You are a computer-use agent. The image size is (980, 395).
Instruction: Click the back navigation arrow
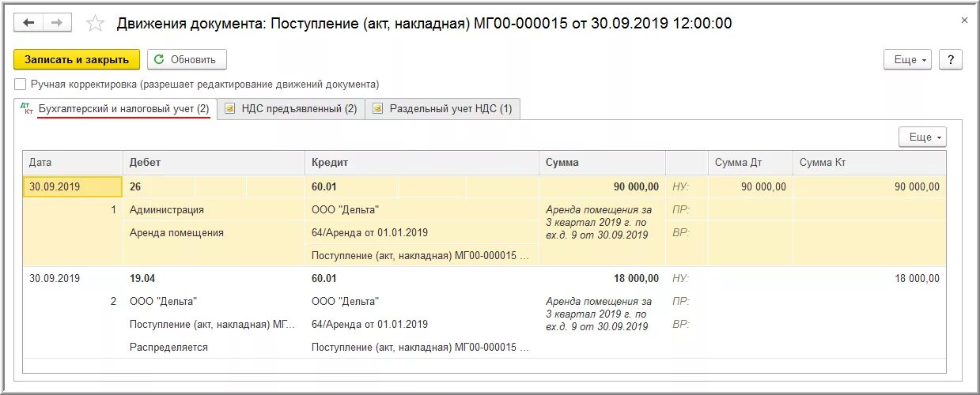29,23
